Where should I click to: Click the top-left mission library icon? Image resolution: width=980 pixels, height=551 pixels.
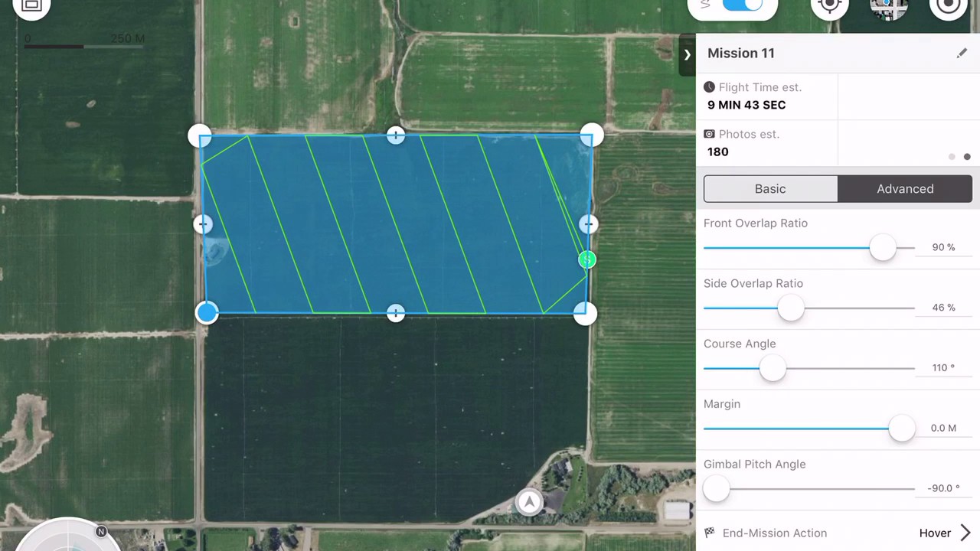[x=31, y=6]
